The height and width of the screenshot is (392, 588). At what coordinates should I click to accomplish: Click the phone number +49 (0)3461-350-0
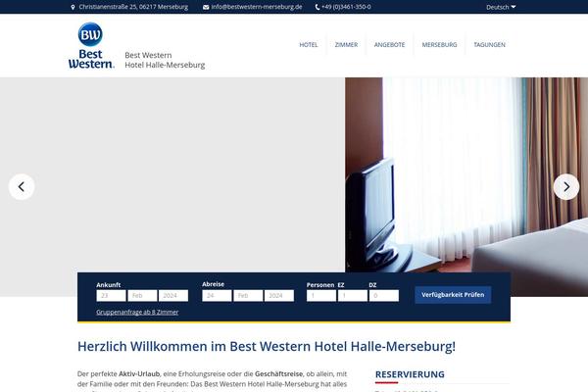click(x=346, y=7)
